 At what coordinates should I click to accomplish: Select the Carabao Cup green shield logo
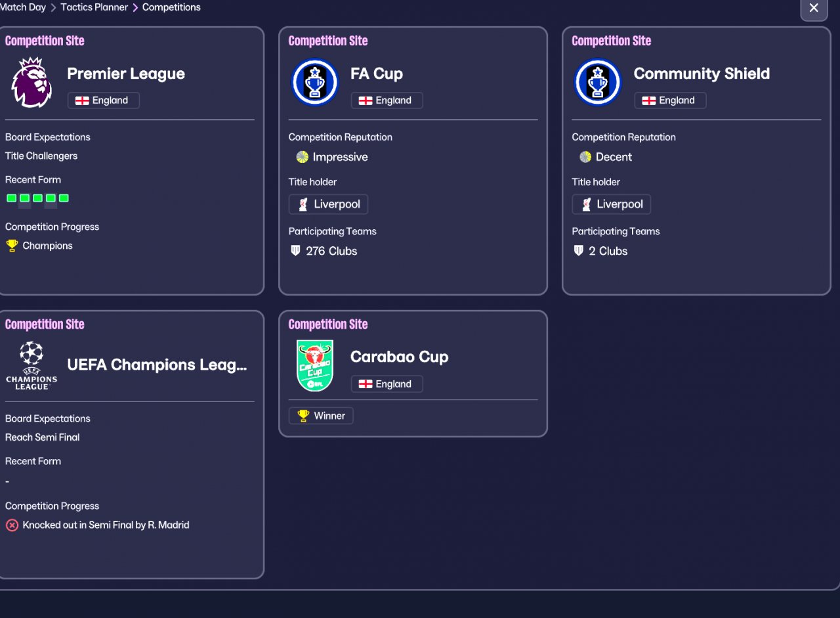[x=315, y=366]
